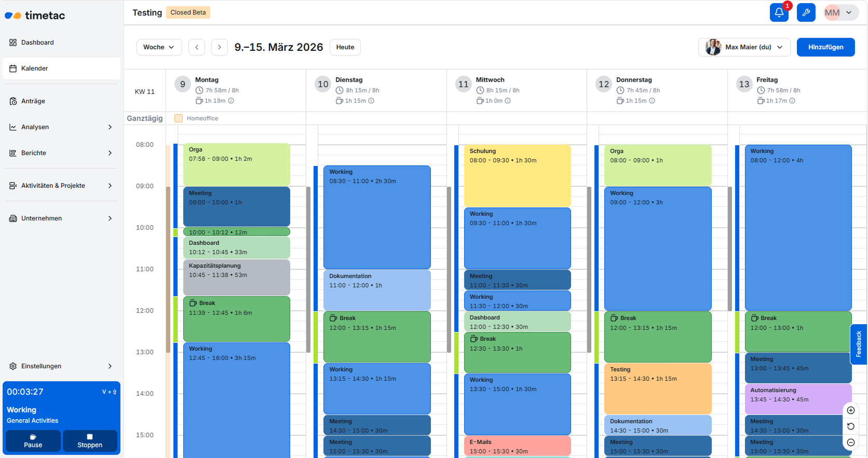Go to previous week arrow
This screenshot has width=868, height=458.
[x=197, y=47]
